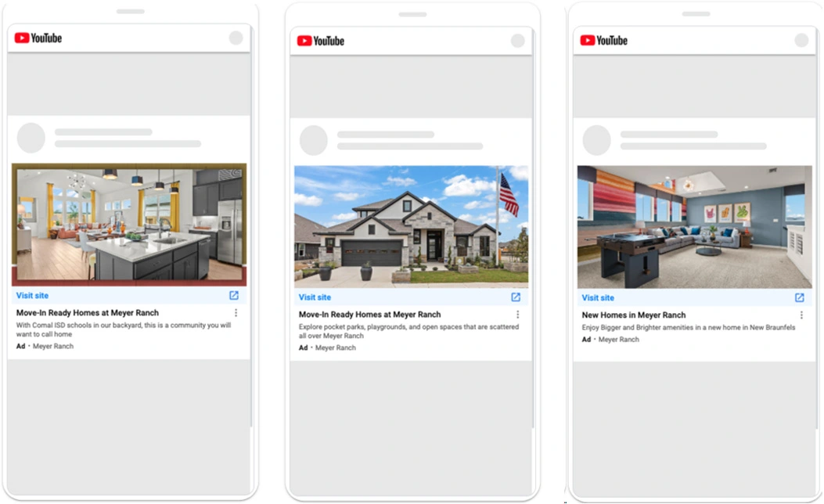824x504 pixels.
Task: Click the channel avatar placeholder in the left phone
Action: (31, 138)
